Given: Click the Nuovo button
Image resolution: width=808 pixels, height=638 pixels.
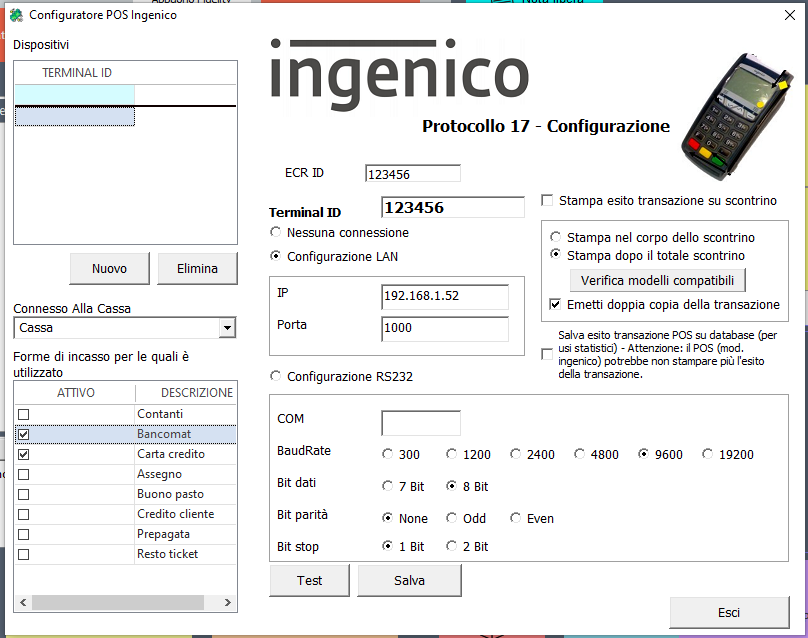Looking at the screenshot, I should (x=109, y=268).
